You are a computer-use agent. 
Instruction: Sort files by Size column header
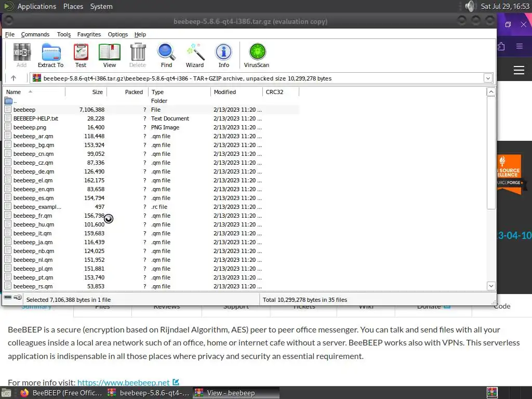pos(86,92)
